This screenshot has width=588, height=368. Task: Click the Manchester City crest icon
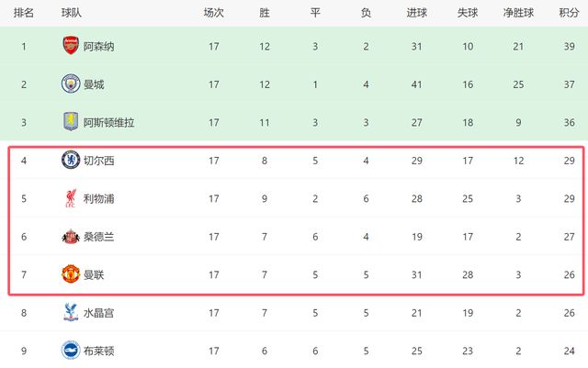[x=70, y=84]
